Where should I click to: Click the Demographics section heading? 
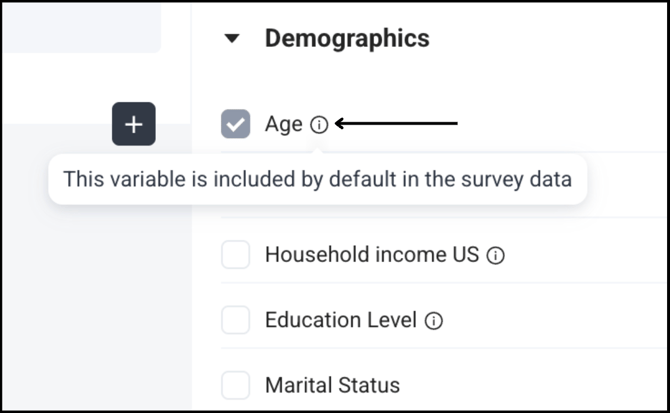pyautogui.click(x=347, y=38)
